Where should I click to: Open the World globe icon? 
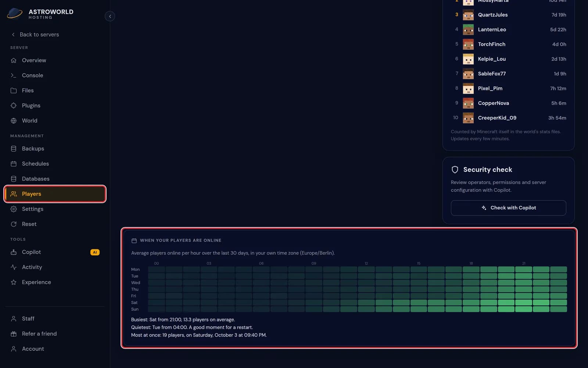click(14, 121)
